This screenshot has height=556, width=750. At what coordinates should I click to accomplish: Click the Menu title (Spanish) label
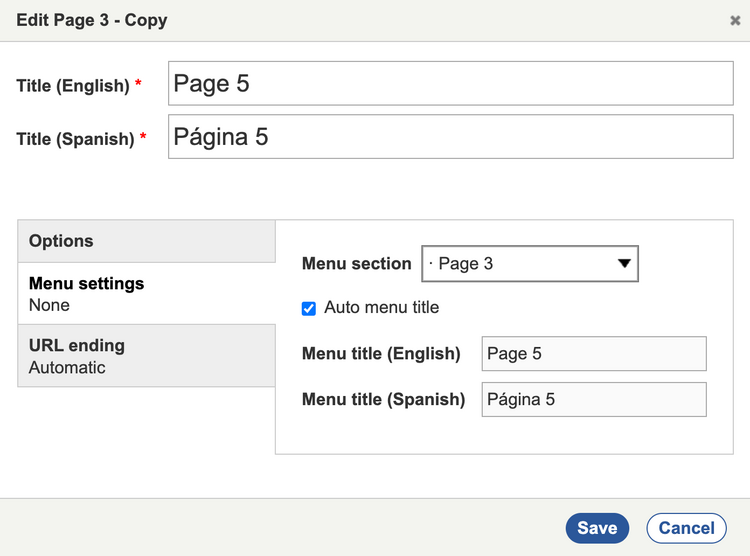383,400
